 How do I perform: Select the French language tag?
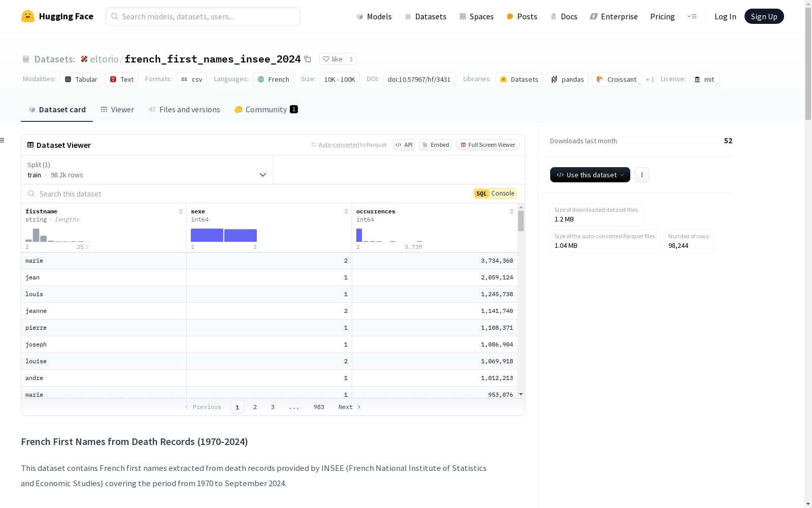click(273, 79)
